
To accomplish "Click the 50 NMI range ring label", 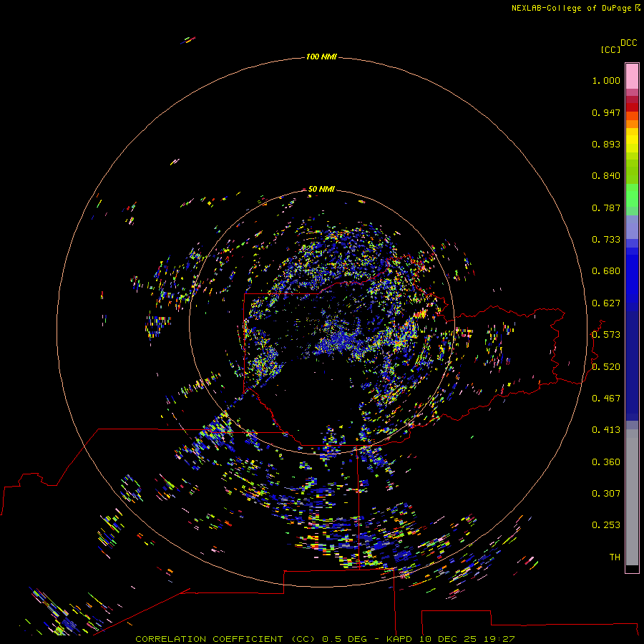I will 321,189.
